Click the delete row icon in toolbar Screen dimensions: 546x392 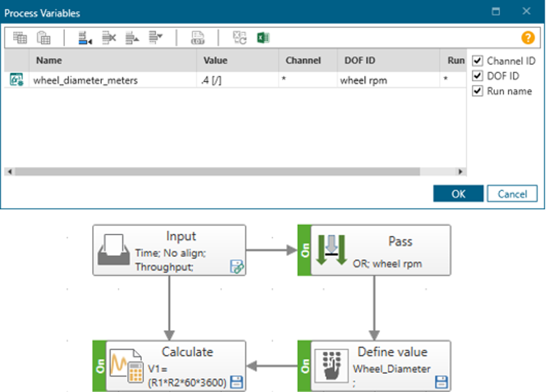[x=109, y=38]
